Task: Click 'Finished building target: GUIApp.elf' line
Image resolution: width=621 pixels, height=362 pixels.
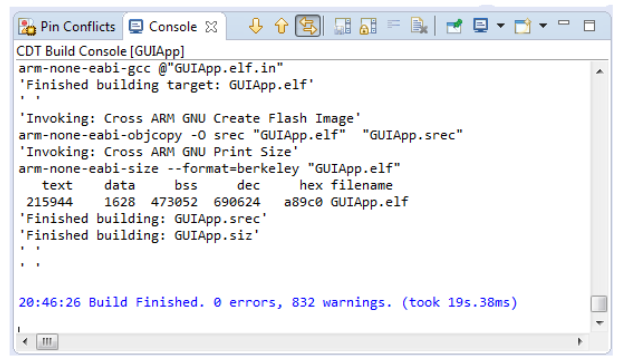Action: coord(166,85)
